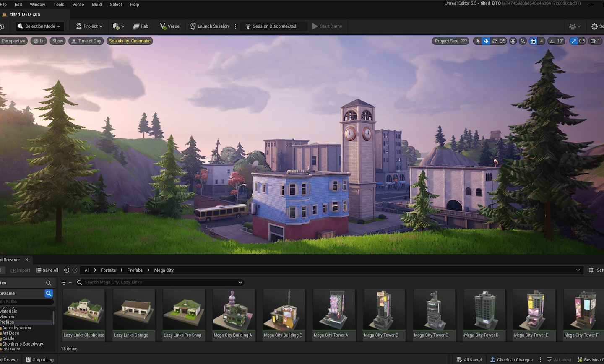Open the Output Log

40,360
